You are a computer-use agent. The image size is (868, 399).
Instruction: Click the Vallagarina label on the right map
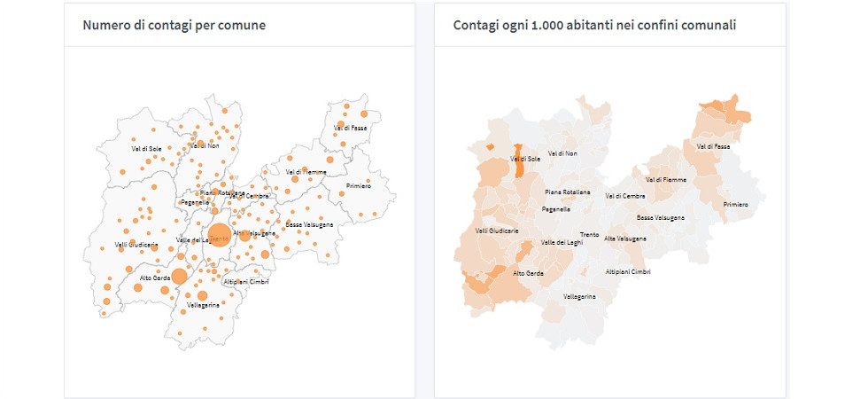[579, 296]
